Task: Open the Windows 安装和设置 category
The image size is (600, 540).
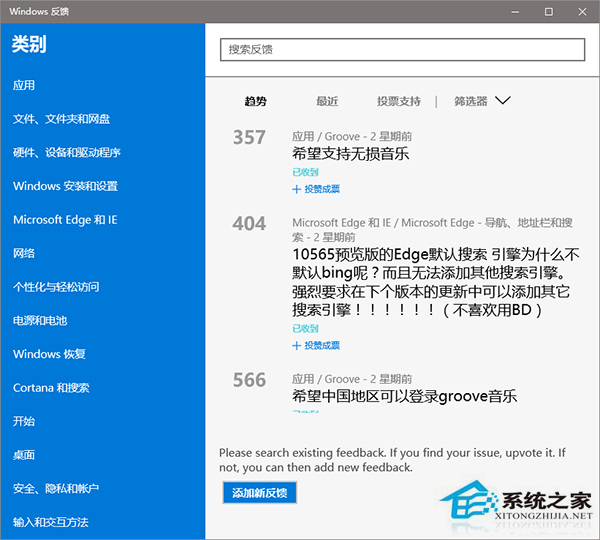Action: pyautogui.click(x=65, y=186)
